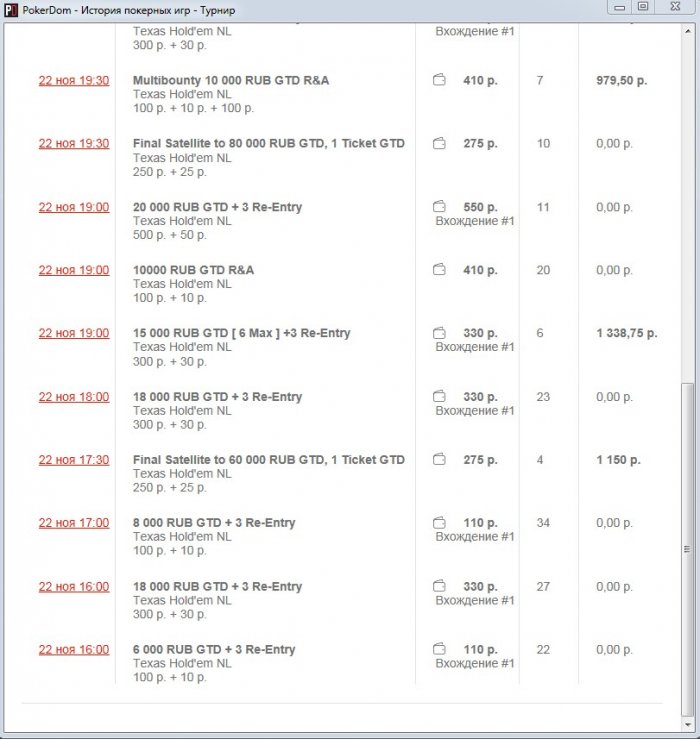This screenshot has height=739, width=700.
Task: Click wallet icon for Multibounty 10 000 RUB tournament
Action: coord(439,80)
